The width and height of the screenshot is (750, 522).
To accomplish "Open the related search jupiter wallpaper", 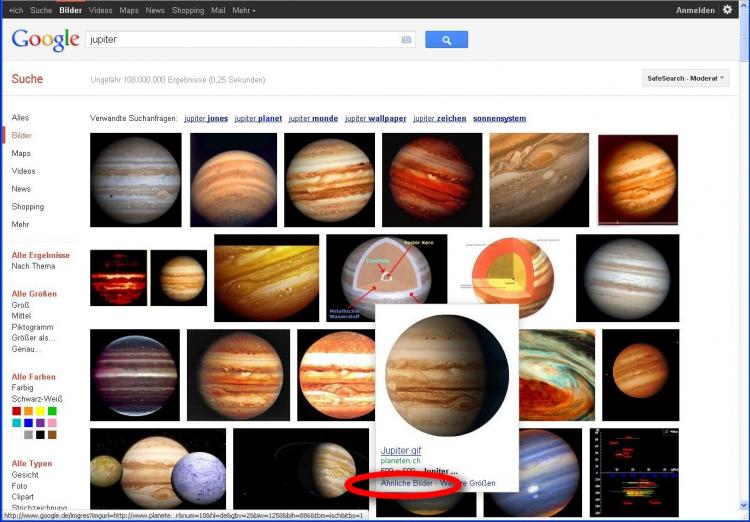I will click(x=375, y=119).
